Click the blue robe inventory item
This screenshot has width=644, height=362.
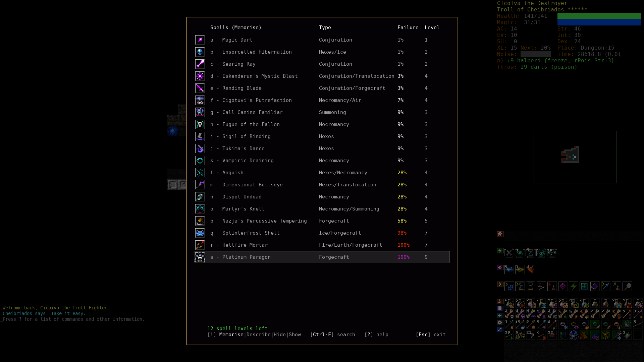tap(574, 335)
